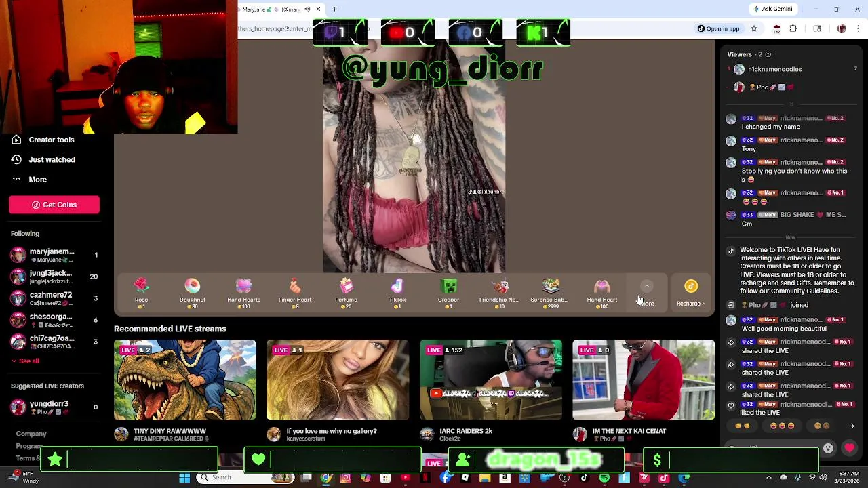
Task: Send the TikTok gift
Action: click(397, 293)
